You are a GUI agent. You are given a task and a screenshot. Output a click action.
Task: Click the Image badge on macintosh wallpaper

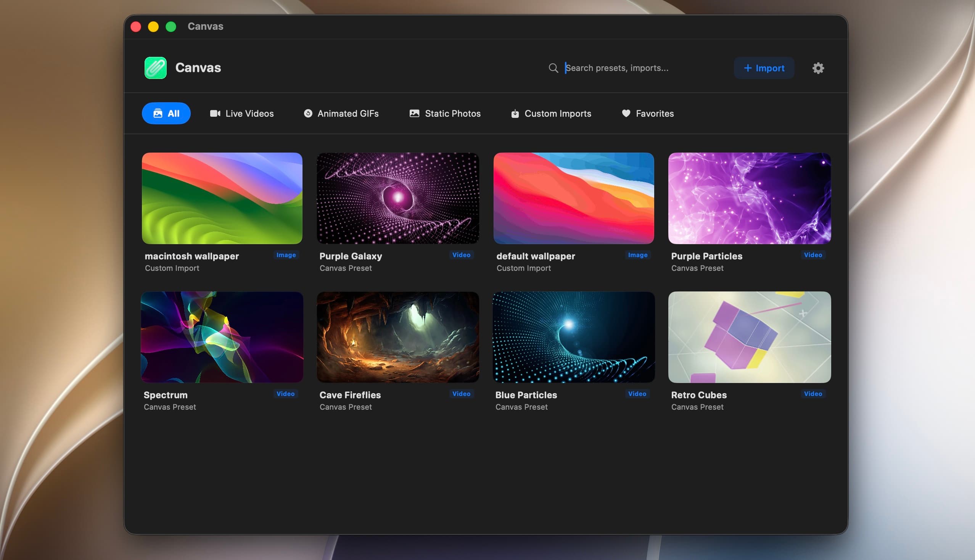[286, 255]
